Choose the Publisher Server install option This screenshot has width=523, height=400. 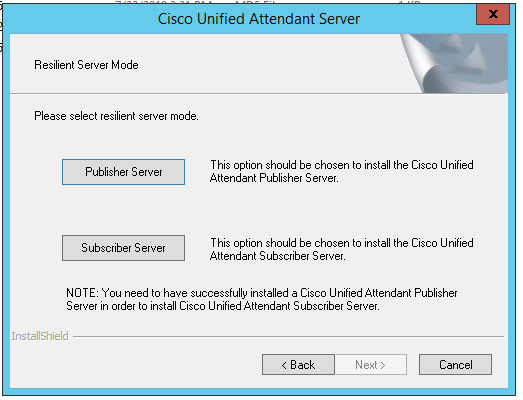[x=123, y=172]
